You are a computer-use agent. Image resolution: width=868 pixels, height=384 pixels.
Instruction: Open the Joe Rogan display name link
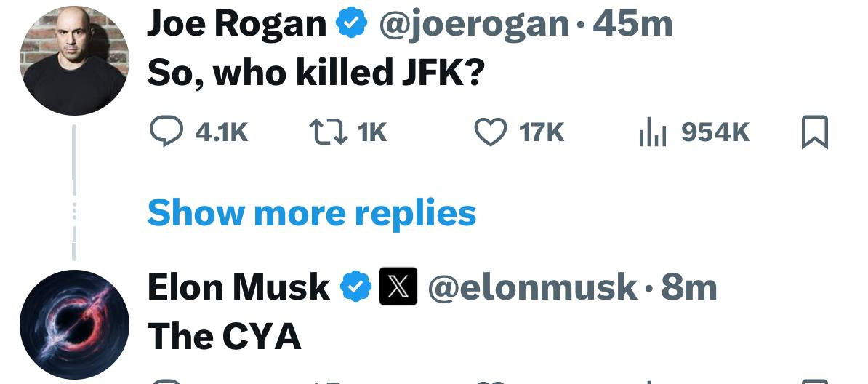[236, 25]
